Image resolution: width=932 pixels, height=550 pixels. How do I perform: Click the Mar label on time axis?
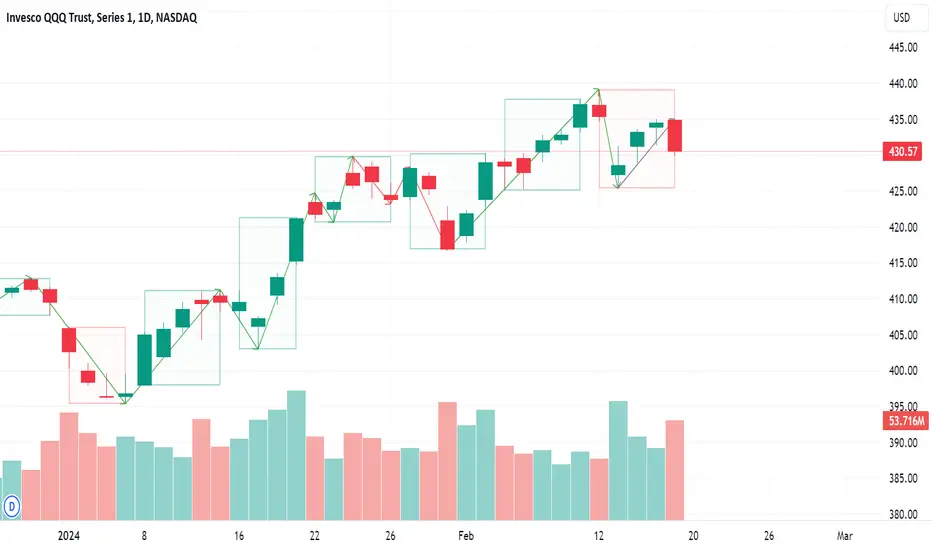point(845,536)
